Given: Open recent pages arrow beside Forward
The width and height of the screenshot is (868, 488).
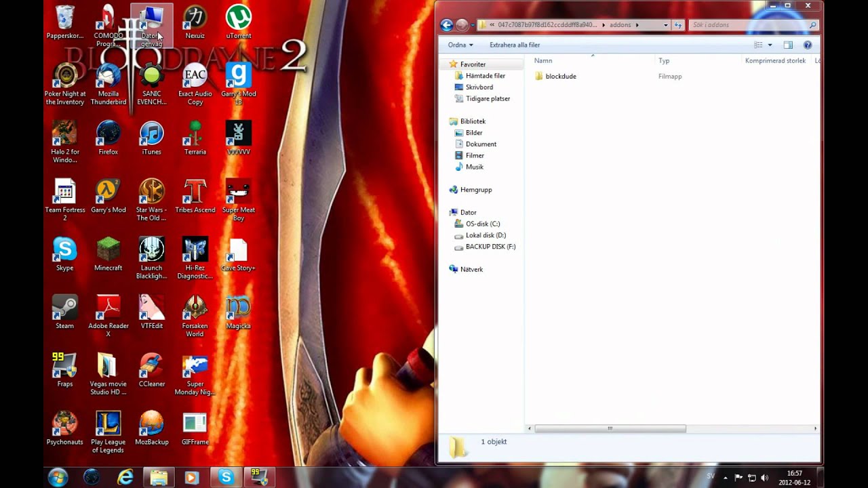Looking at the screenshot, I should (x=473, y=25).
